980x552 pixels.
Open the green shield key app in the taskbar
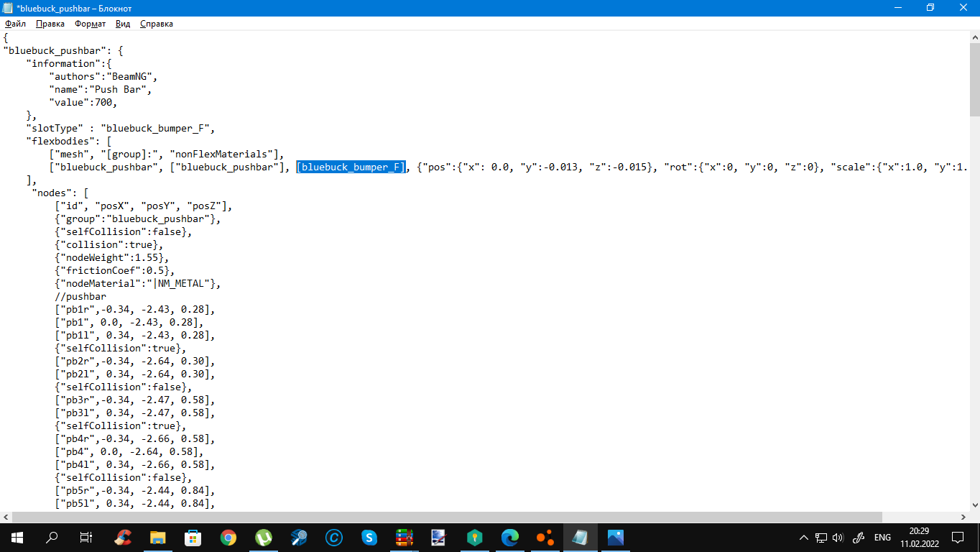click(475, 537)
